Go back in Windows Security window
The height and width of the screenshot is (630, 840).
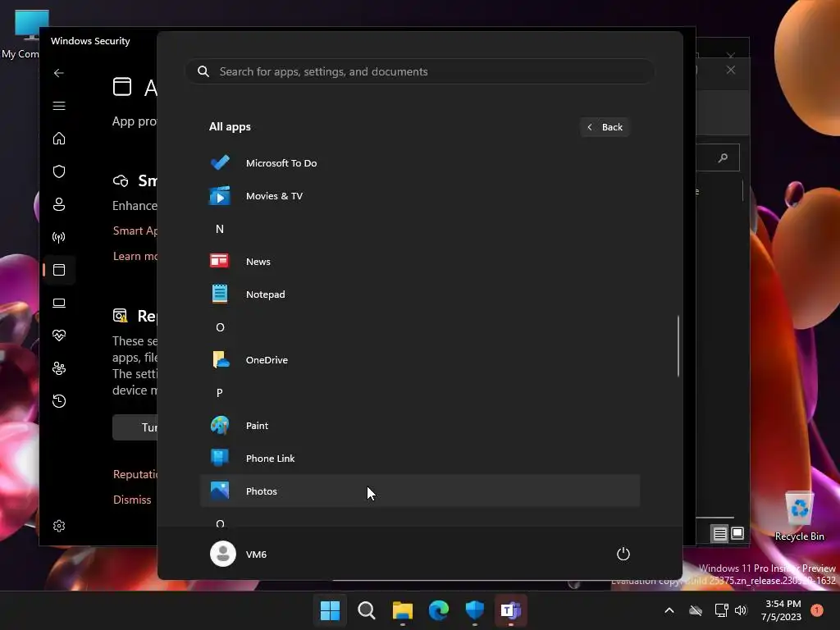[x=59, y=73]
